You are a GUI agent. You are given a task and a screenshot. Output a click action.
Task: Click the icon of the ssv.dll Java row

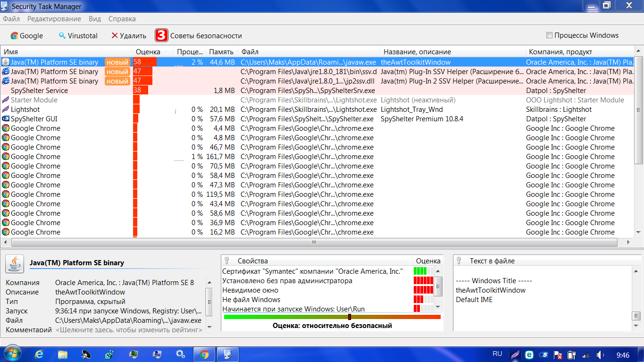(x=6, y=72)
